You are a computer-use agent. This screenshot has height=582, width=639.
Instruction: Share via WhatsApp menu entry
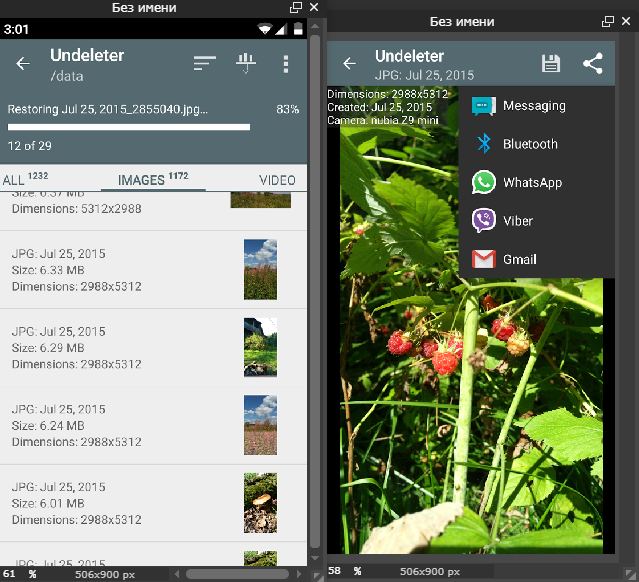(x=537, y=182)
